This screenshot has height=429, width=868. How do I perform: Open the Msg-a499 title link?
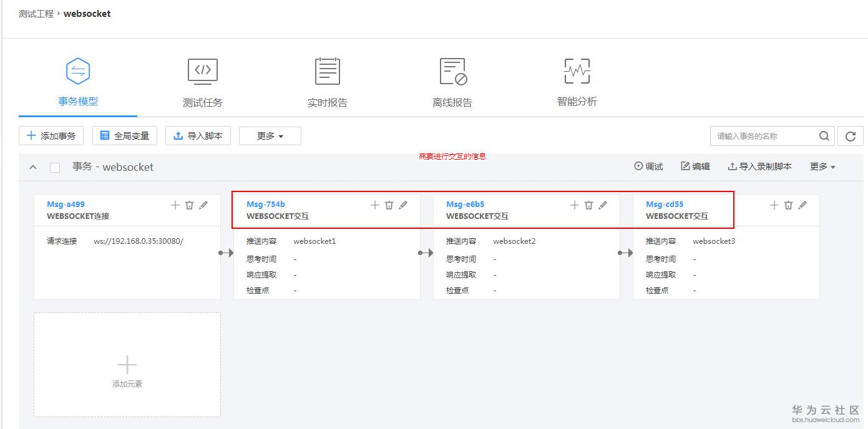point(66,204)
